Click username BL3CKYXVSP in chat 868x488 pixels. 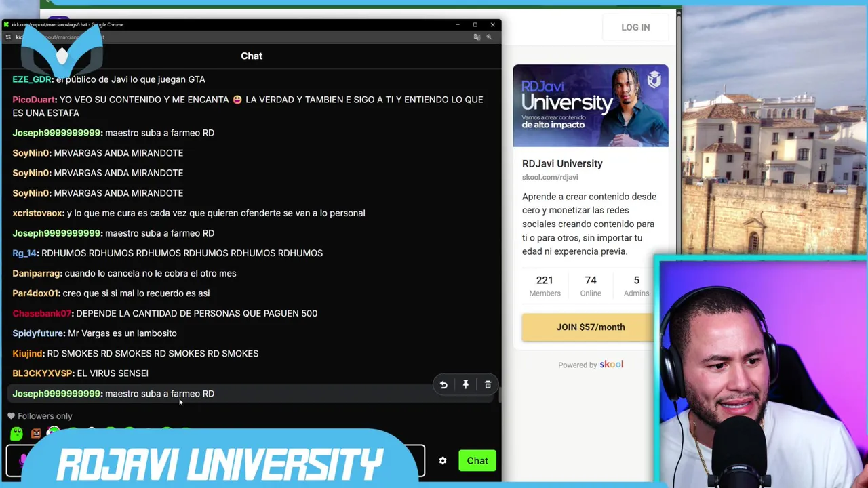[42, 373]
